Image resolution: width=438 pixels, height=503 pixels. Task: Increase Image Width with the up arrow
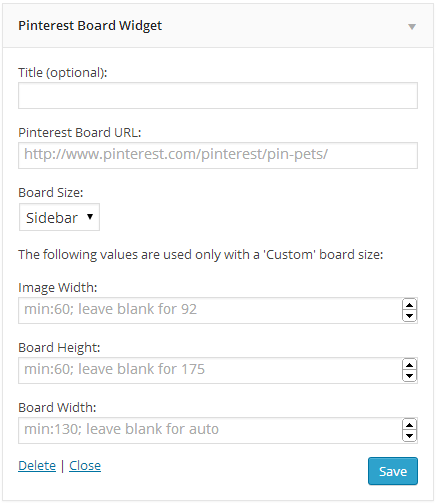point(409,305)
